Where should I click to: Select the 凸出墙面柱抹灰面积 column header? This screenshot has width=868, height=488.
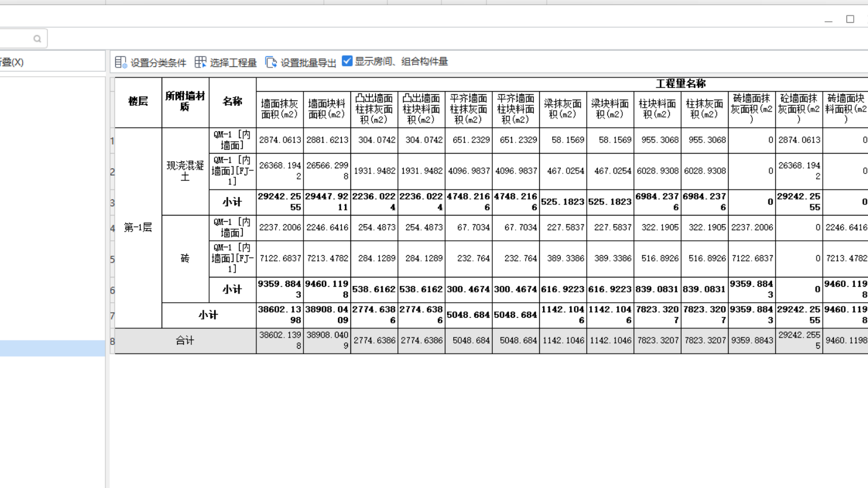374,109
